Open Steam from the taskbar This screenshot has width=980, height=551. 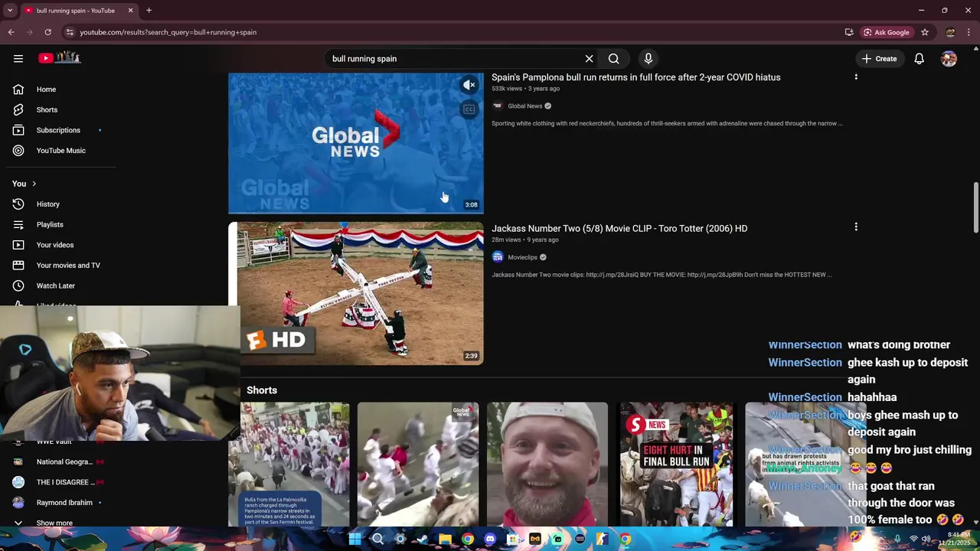coord(423,539)
